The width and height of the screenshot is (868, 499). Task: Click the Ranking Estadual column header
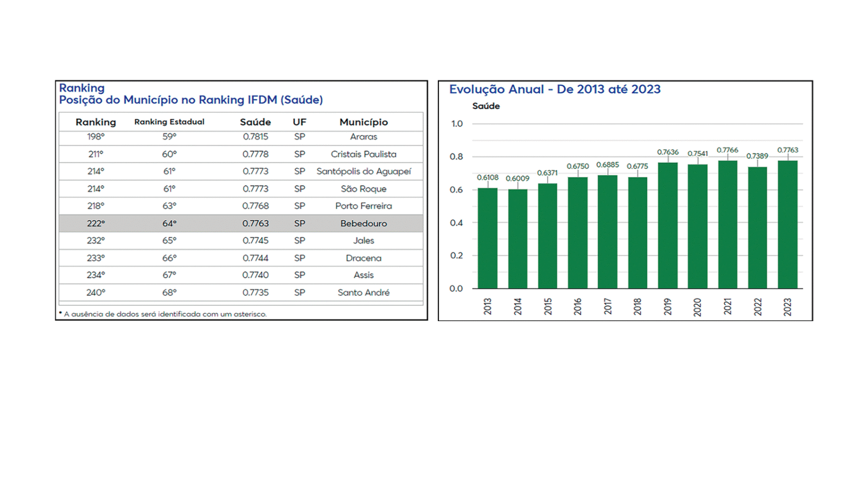click(169, 122)
